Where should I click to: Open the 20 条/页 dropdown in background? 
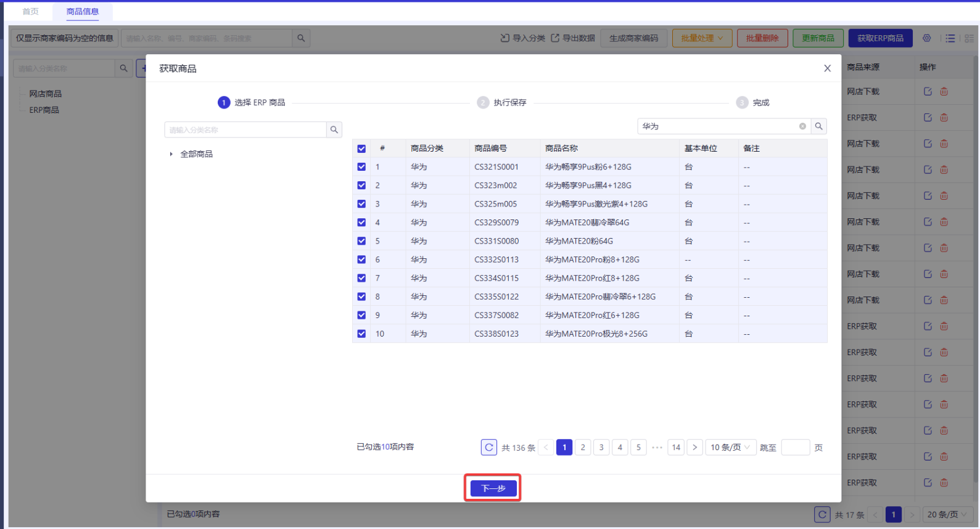947,514
